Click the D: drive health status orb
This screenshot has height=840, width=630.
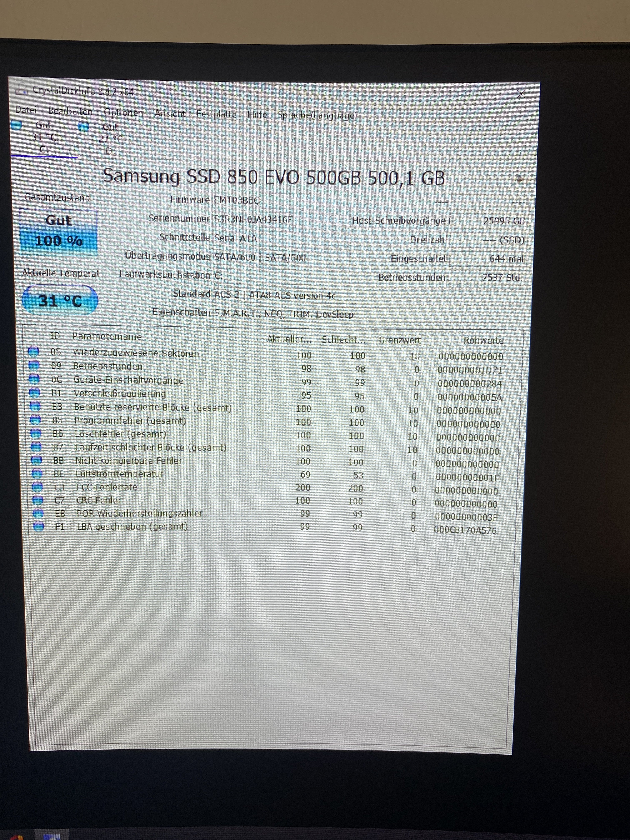[83, 126]
